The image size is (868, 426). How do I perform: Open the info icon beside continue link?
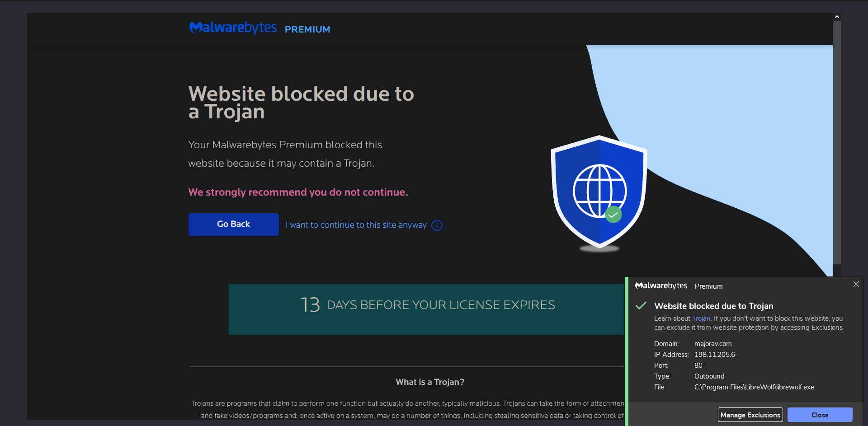[437, 225]
